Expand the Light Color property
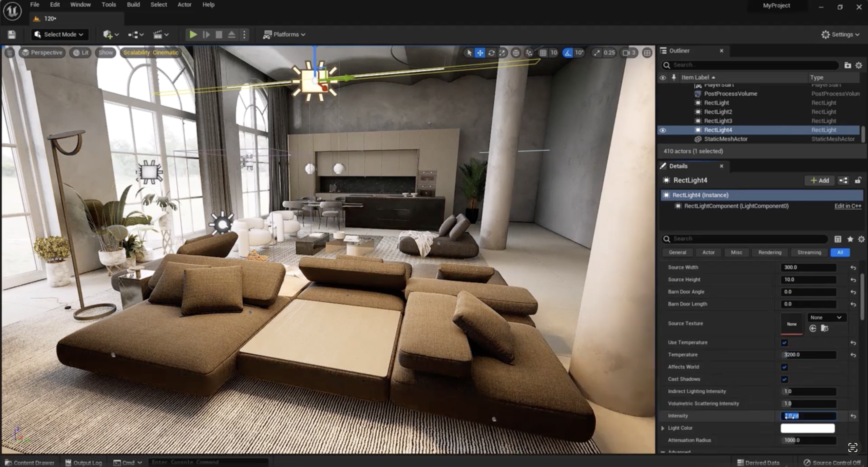 [663, 428]
